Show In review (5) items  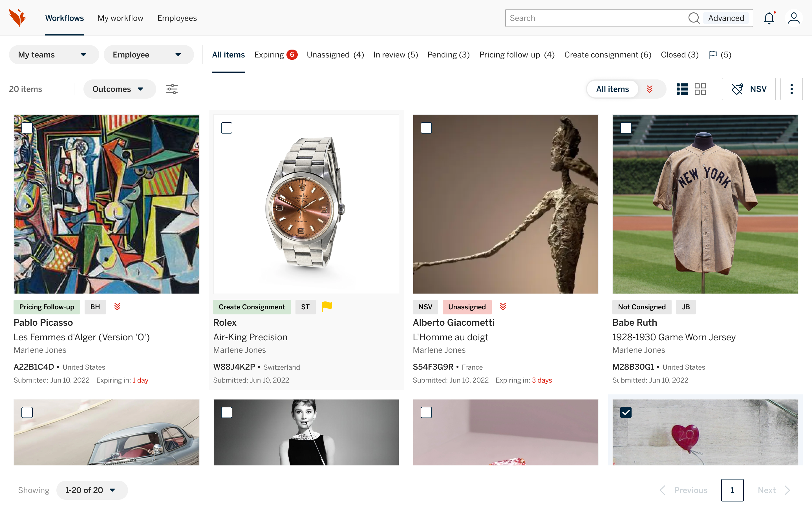point(396,55)
